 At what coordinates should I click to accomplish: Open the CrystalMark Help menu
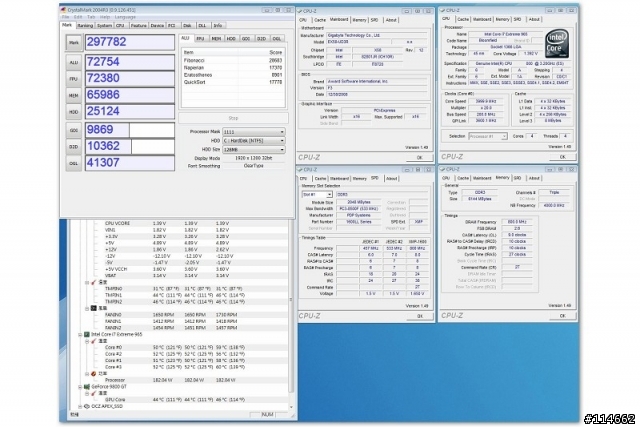pyautogui.click(x=105, y=17)
